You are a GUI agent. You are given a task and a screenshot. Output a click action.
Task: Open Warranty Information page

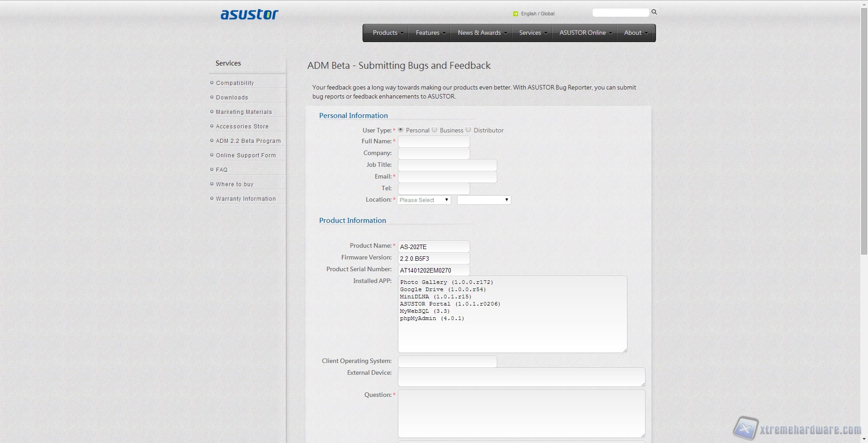245,198
